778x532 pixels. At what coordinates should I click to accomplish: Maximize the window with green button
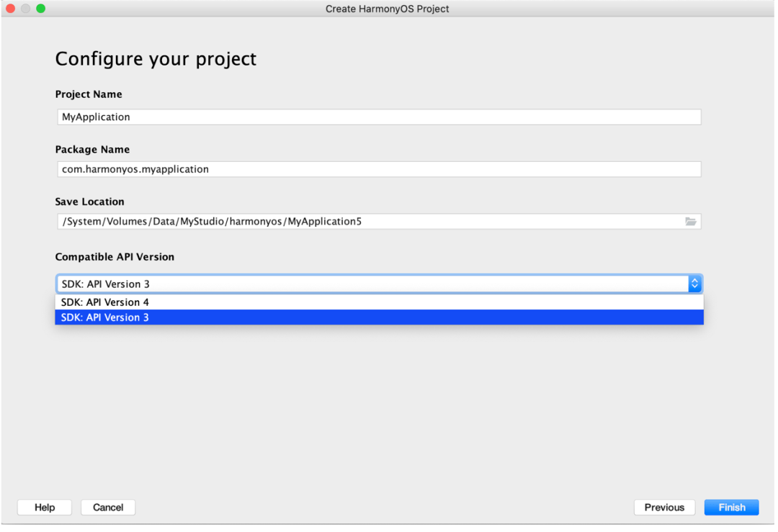pyautogui.click(x=40, y=9)
